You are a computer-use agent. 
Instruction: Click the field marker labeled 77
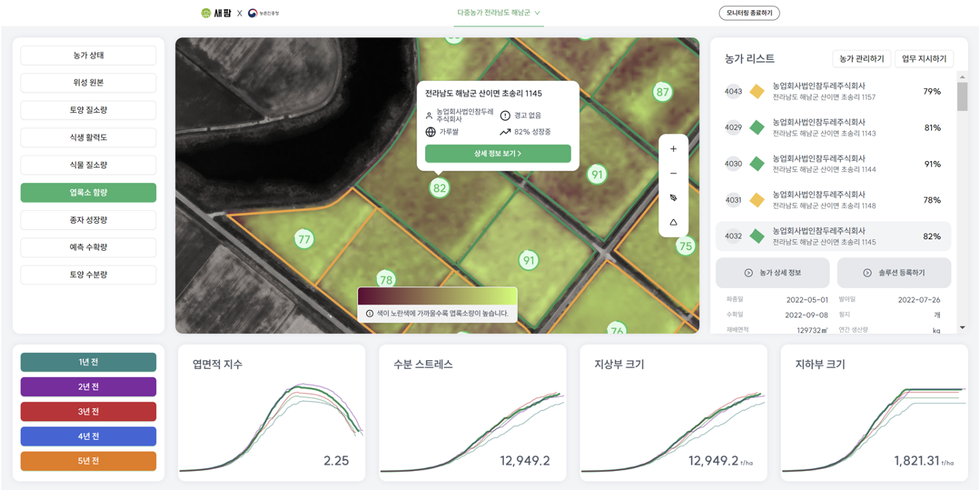click(304, 238)
